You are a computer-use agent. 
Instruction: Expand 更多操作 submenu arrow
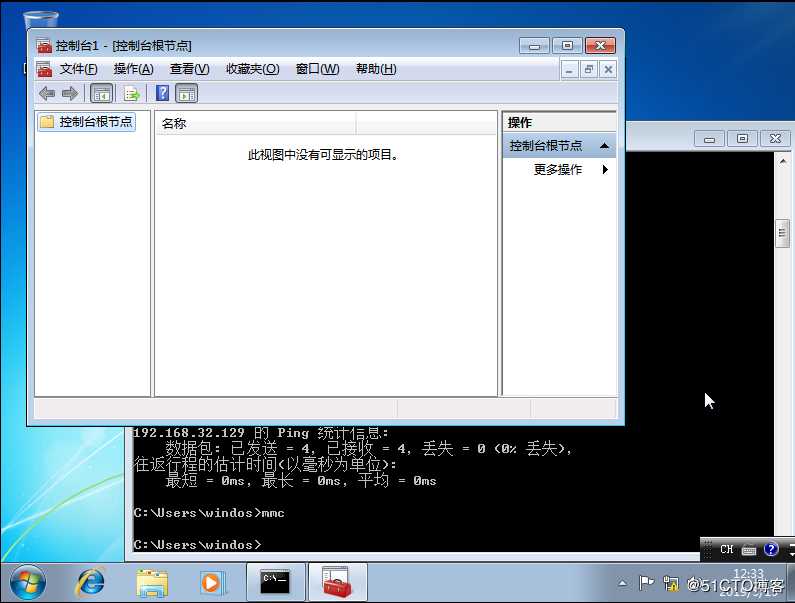coord(605,169)
